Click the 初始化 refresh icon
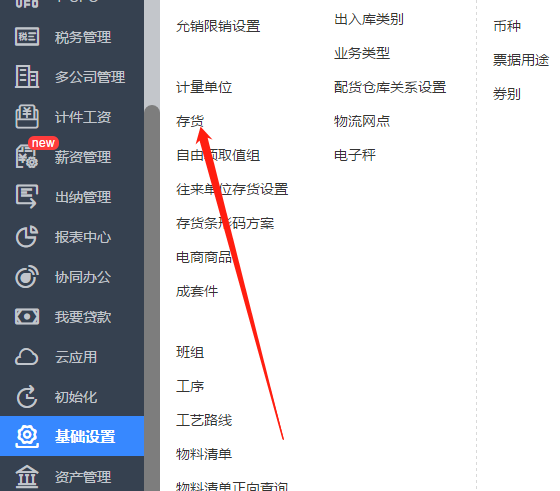 point(27,396)
